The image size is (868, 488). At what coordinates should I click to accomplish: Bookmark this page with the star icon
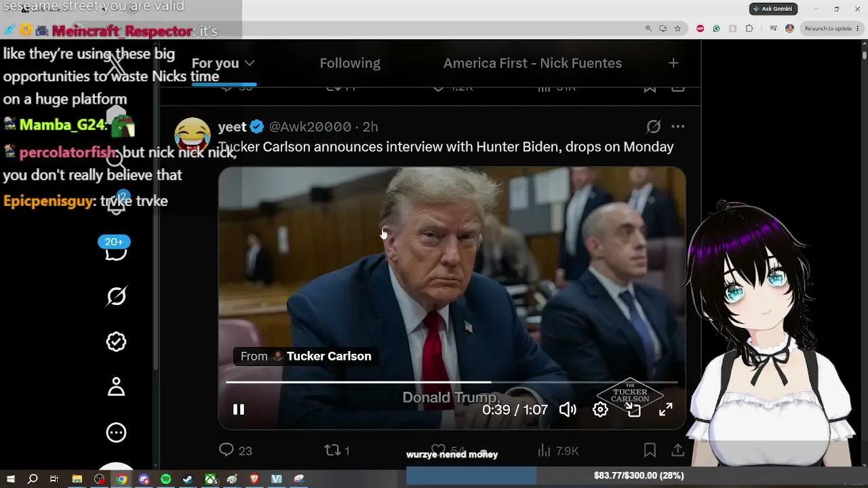[x=677, y=28]
